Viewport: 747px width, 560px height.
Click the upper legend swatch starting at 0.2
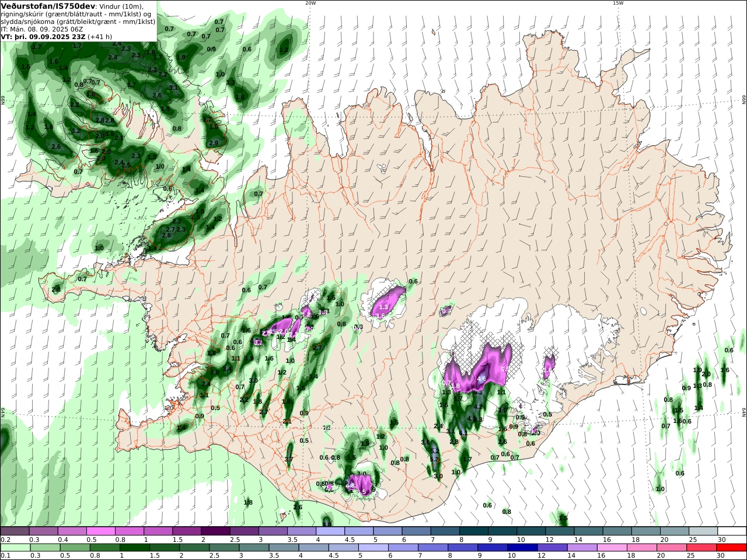click(x=15, y=531)
